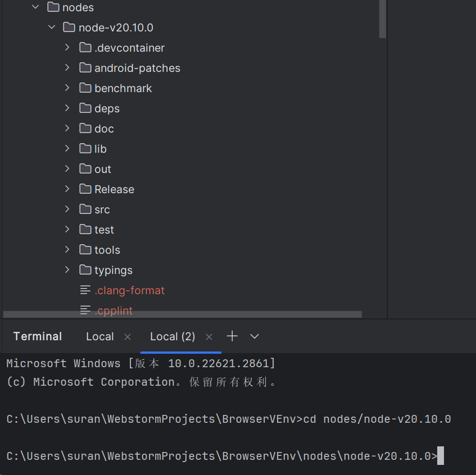Select the Release folder in tree
This screenshot has width=476, height=475.
[x=114, y=189]
